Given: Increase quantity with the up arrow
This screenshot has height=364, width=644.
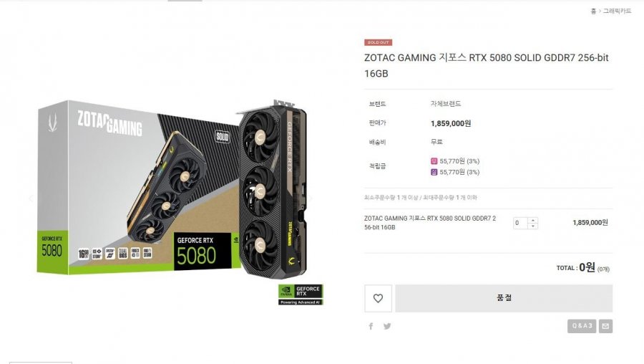Looking at the screenshot, I should point(532,220).
